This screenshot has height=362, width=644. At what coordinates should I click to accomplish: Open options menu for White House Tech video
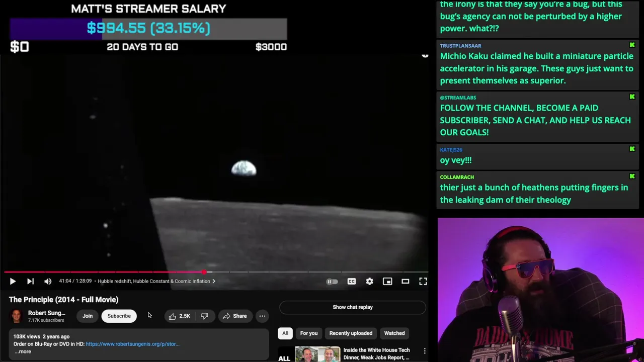(425, 351)
